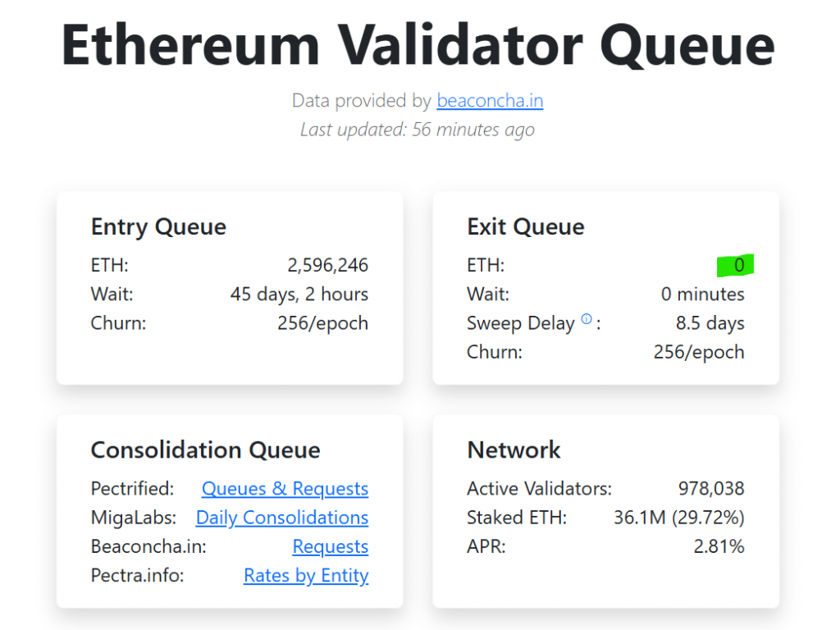Click the Network card heading
This screenshot has height=630, width=840.
[x=514, y=450]
